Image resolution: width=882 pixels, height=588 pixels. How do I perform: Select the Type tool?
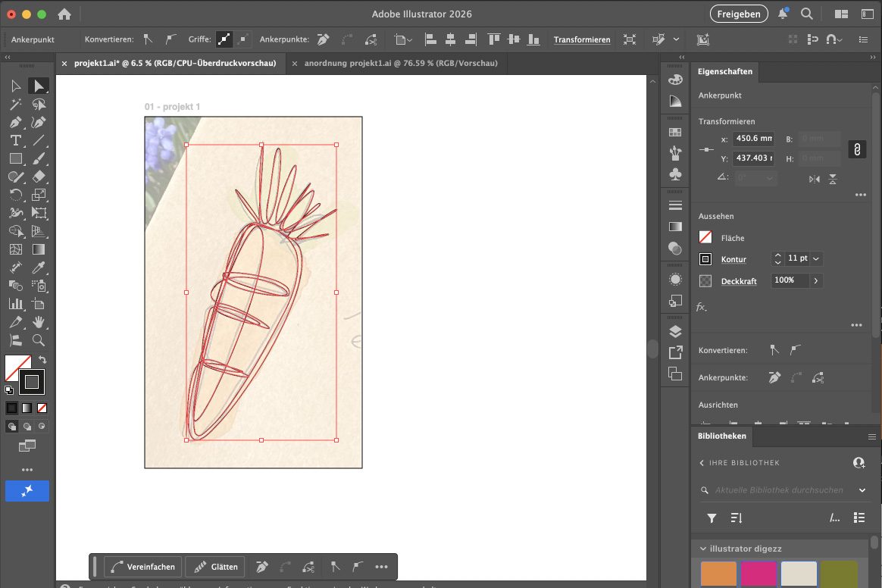[15, 141]
